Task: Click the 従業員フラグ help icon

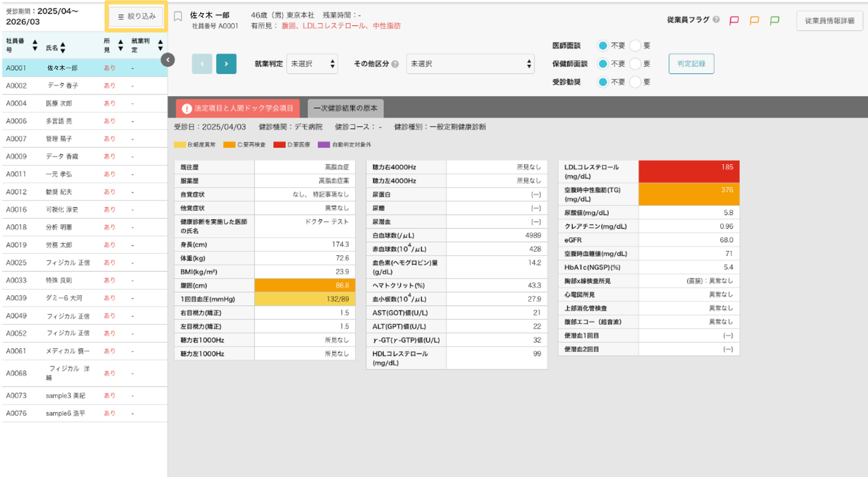Action: tap(716, 19)
